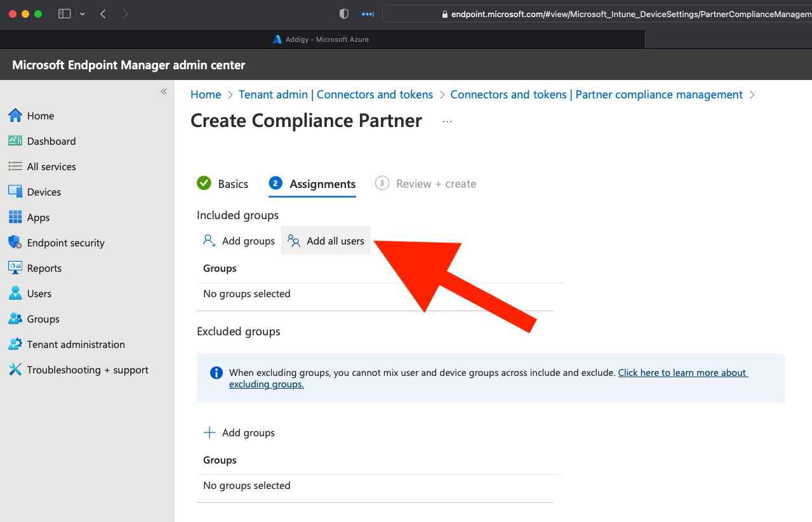Click 'No groups selected' under Included groups
The image size is (812, 522).
[x=247, y=293]
